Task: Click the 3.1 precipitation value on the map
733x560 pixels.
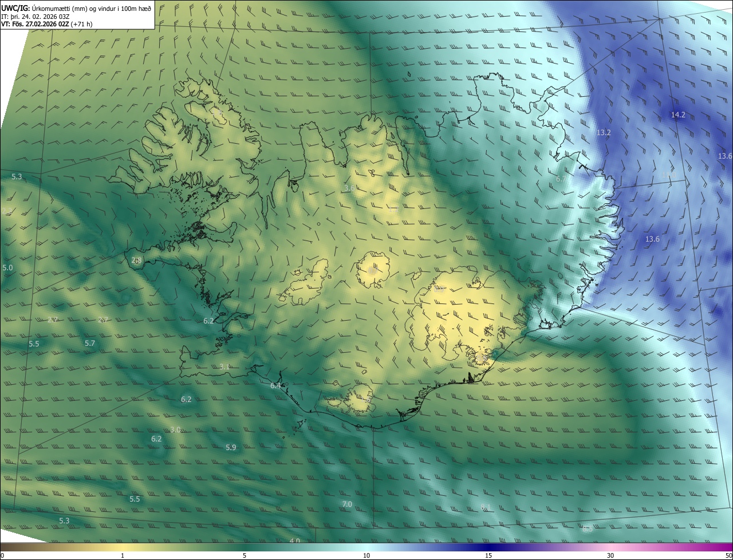Action: 224,366
